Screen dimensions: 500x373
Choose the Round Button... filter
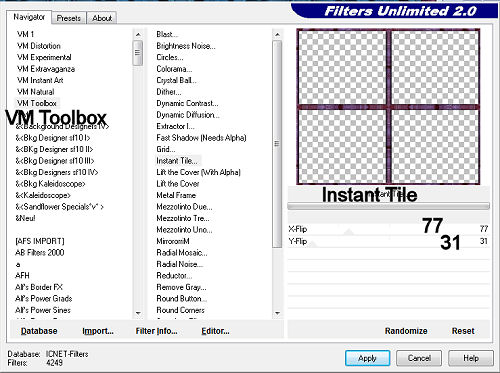[x=181, y=298]
